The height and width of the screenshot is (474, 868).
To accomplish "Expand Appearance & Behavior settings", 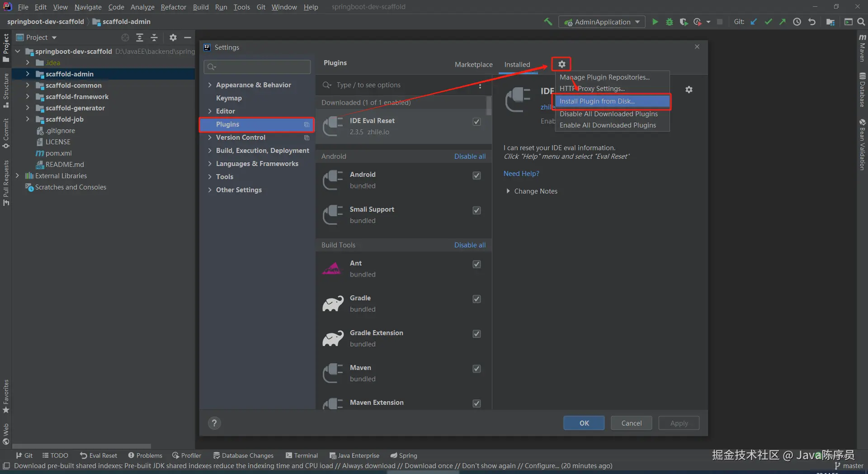I will click(x=210, y=85).
